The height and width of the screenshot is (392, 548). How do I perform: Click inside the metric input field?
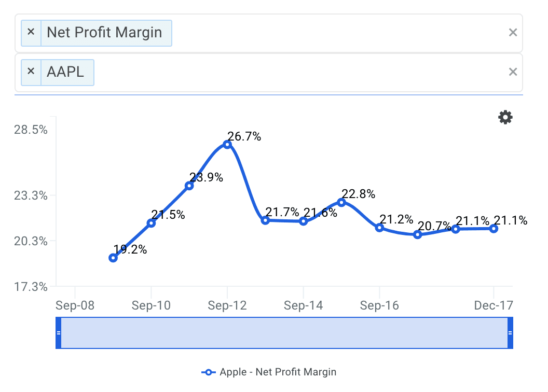(x=337, y=33)
